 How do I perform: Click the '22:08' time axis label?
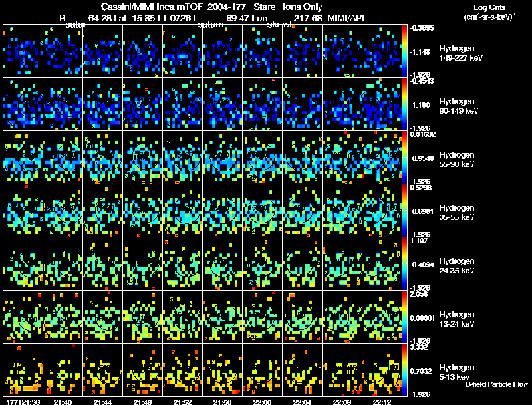point(342,402)
